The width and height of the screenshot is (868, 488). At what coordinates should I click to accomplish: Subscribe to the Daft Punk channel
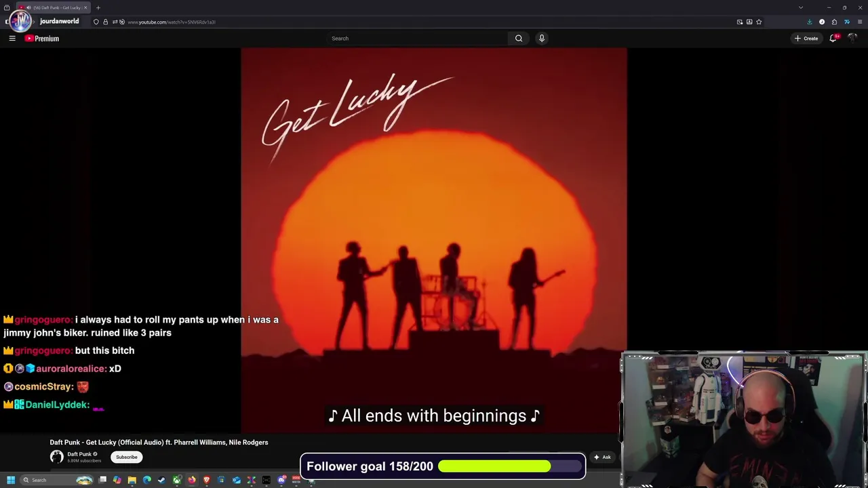point(126,457)
